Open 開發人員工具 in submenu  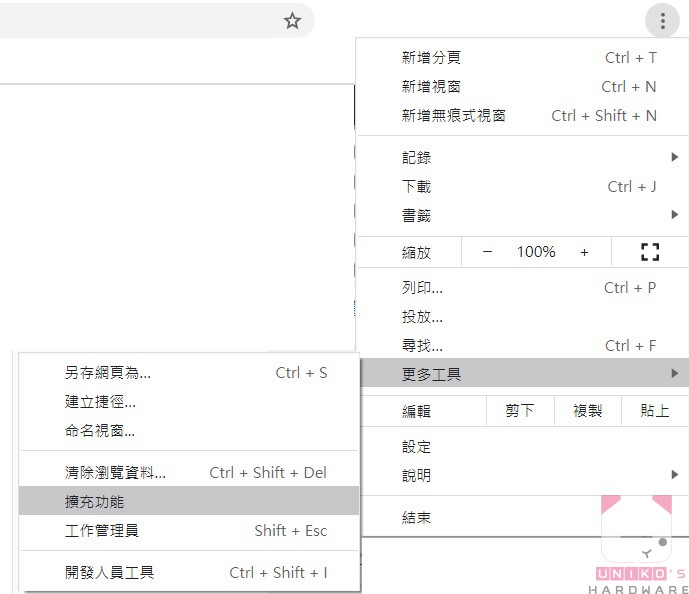coord(189,572)
